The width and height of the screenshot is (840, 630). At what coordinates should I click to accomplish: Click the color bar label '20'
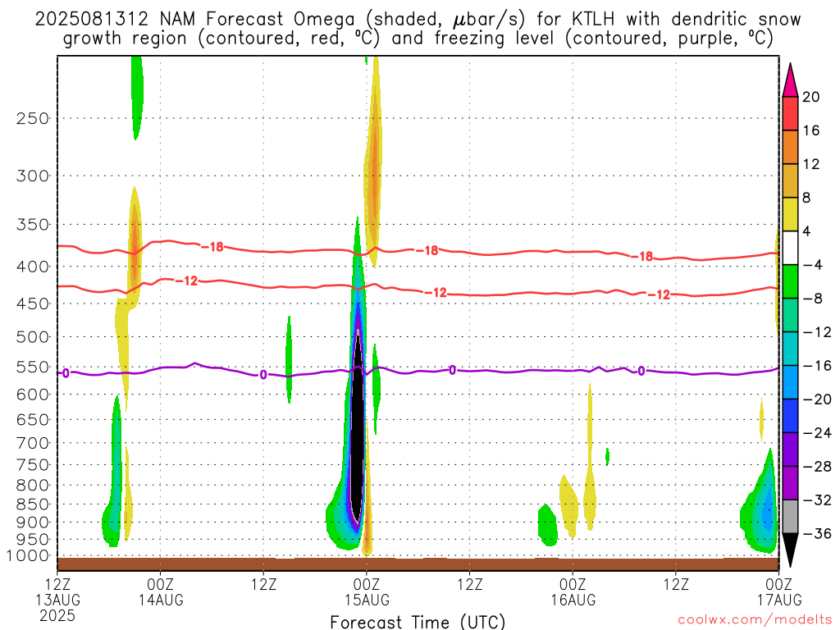(x=811, y=97)
